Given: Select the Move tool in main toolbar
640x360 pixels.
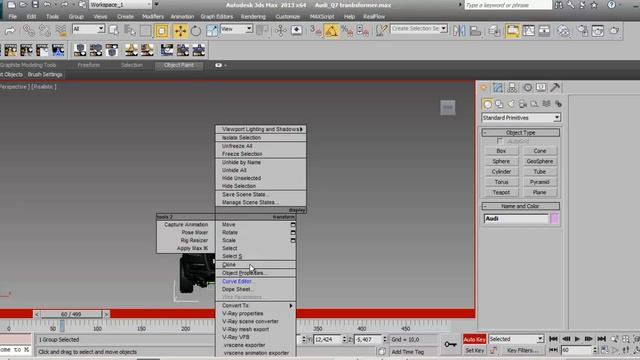Looking at the screenshot, I should pos(180,31).
